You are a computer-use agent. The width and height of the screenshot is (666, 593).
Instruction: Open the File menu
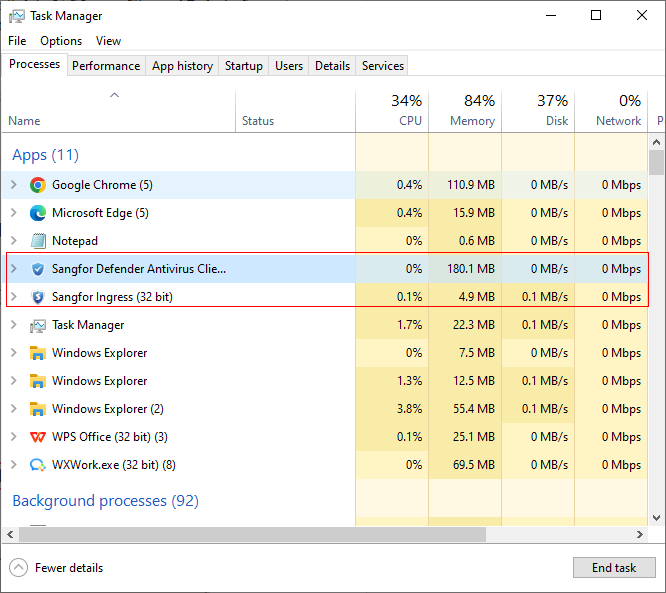click(x=17, y=41)
